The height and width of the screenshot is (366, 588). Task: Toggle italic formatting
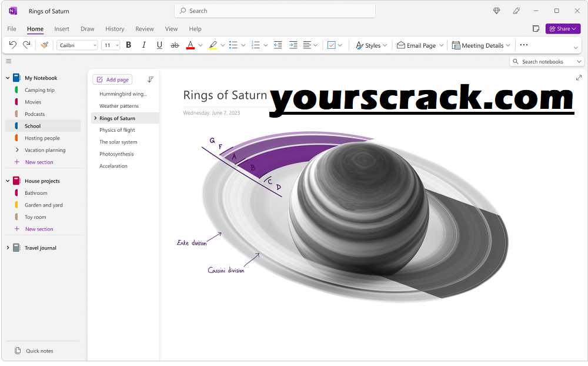point(143,45)
